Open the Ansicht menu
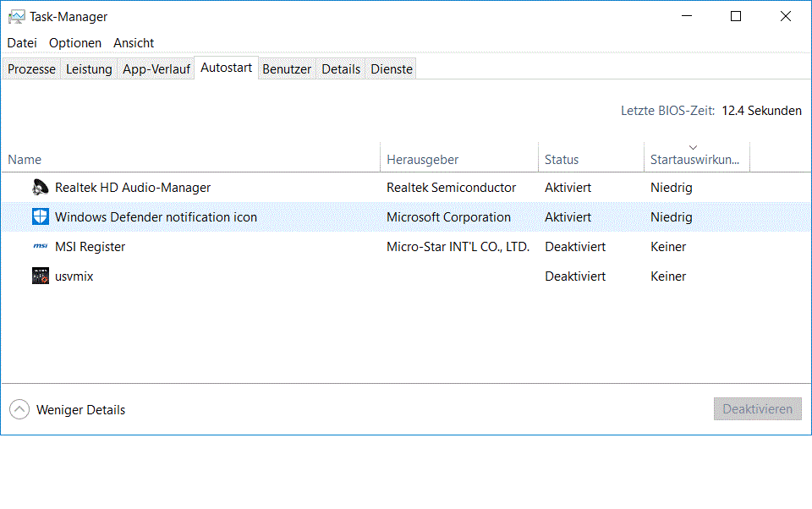This screenshot has height=509, width=812. (134, 43)
